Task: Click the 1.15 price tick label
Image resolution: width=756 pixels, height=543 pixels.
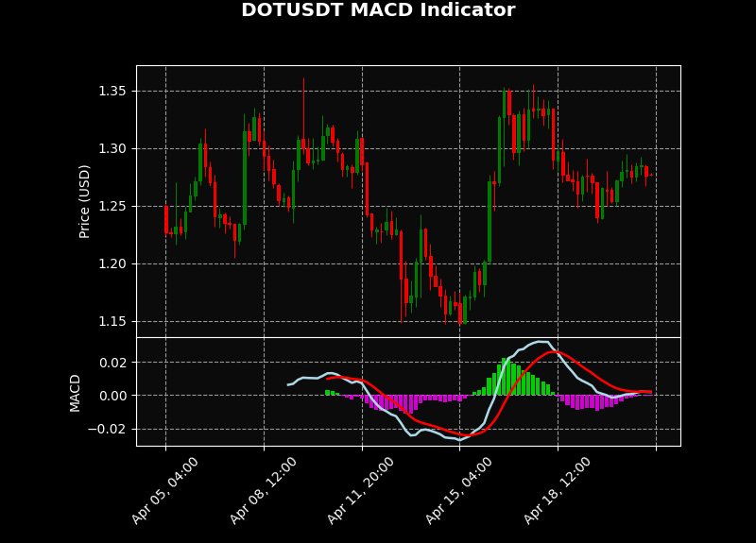Action: pyautogui.click(x=112, y=321)
